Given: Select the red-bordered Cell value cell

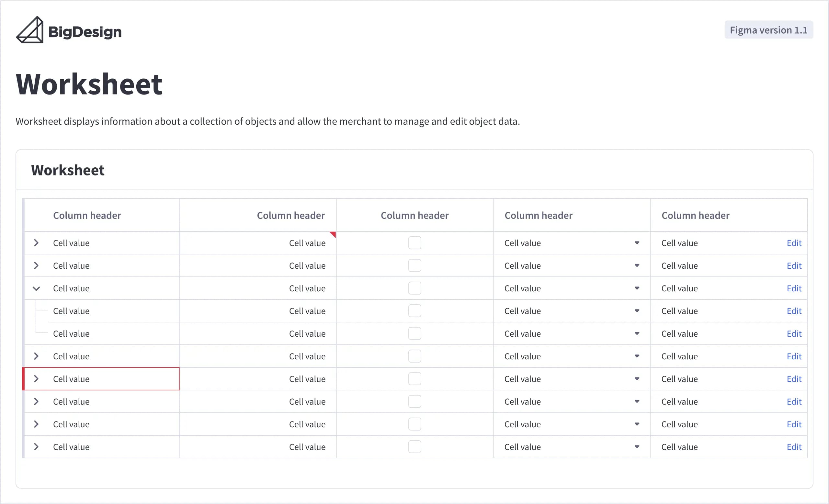Looking at the screenshot, I should click(102, 379).
